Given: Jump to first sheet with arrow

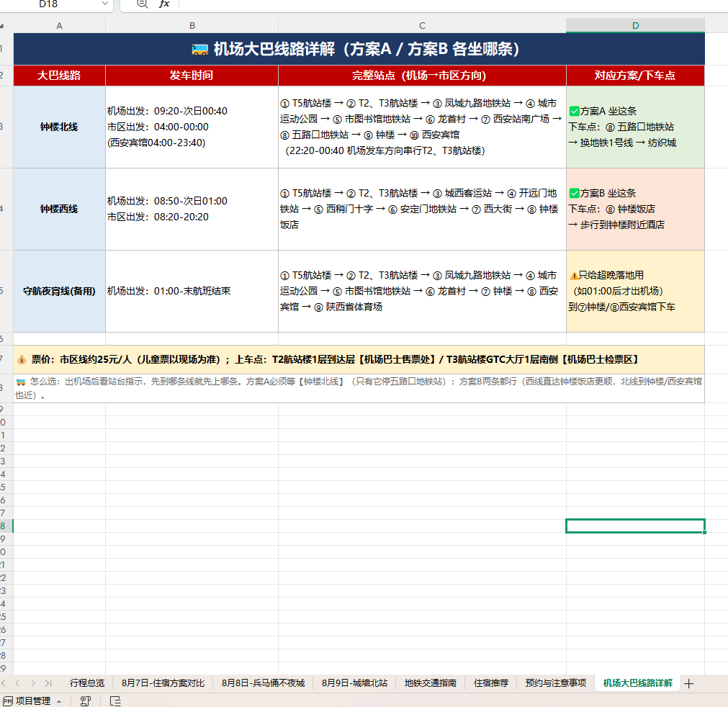Looking at the screenshot, I should click(4, 683).
